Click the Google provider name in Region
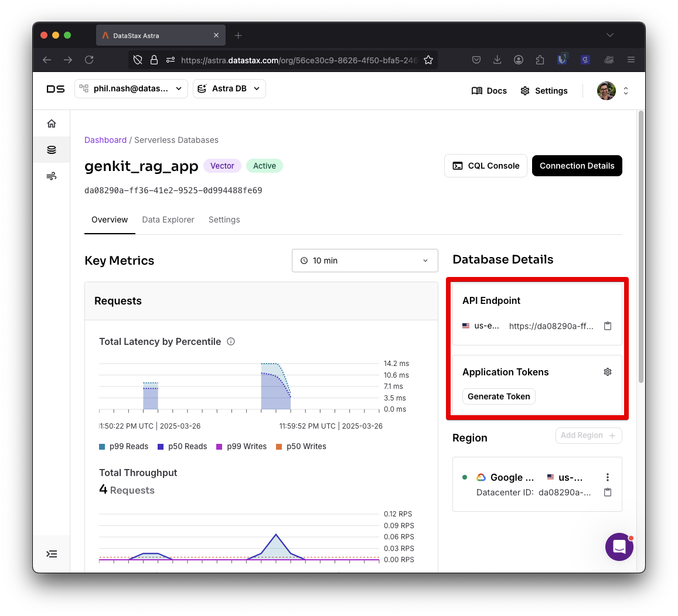The height and width of the screenshot is (616, 678). coord(512,477)
